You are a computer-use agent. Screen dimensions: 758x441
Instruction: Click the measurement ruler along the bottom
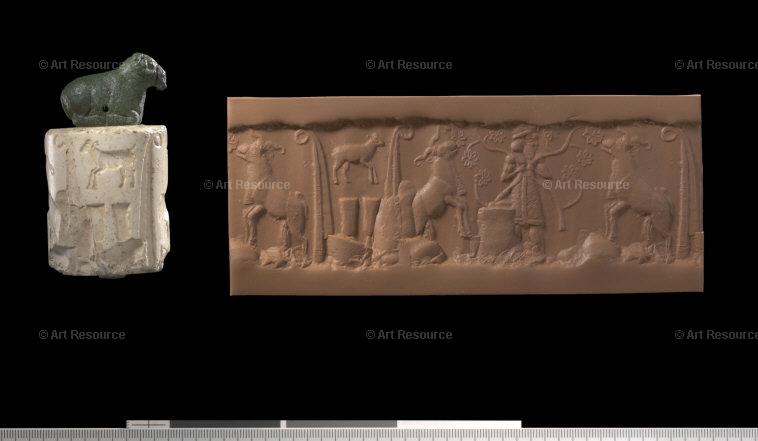(x=379, y=434)
